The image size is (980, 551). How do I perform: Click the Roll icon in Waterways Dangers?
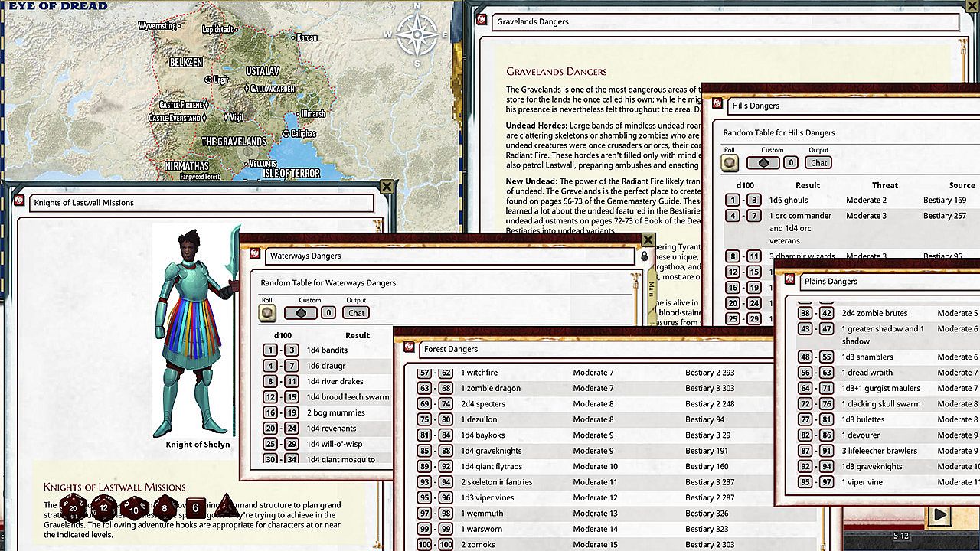coord(268,312)
